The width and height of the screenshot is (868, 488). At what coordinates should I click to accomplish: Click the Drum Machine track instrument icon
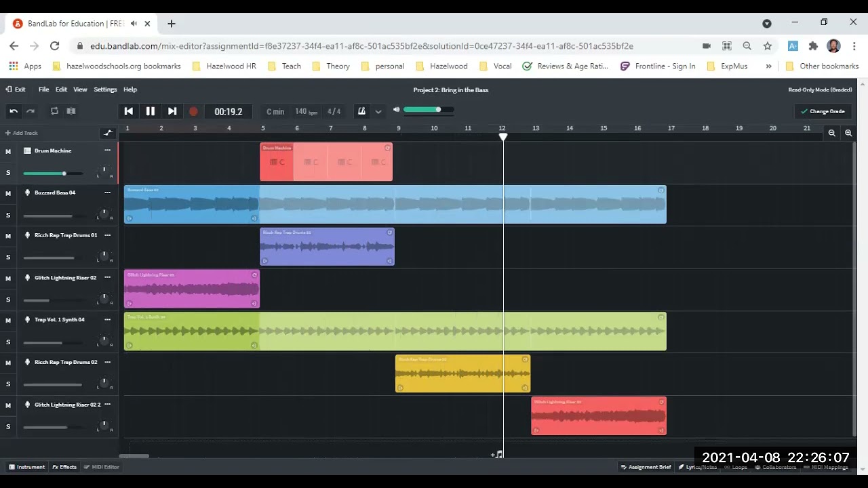[x=28, y=150]
